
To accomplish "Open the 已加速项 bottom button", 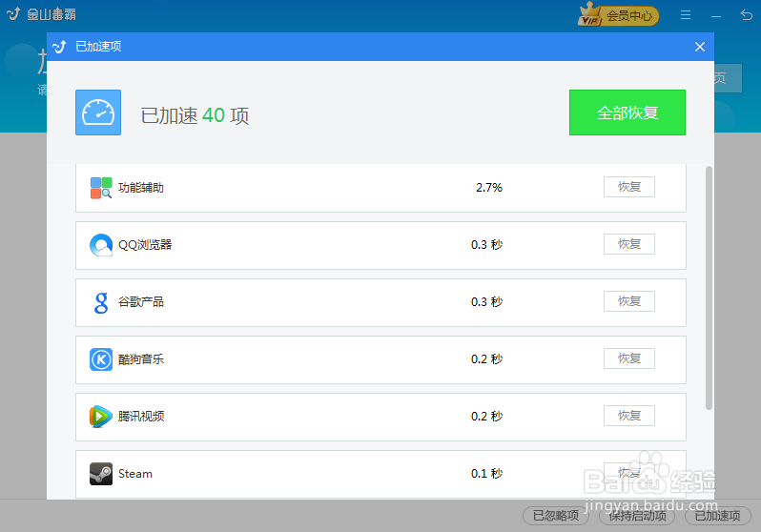I will [x=718, y=516].
